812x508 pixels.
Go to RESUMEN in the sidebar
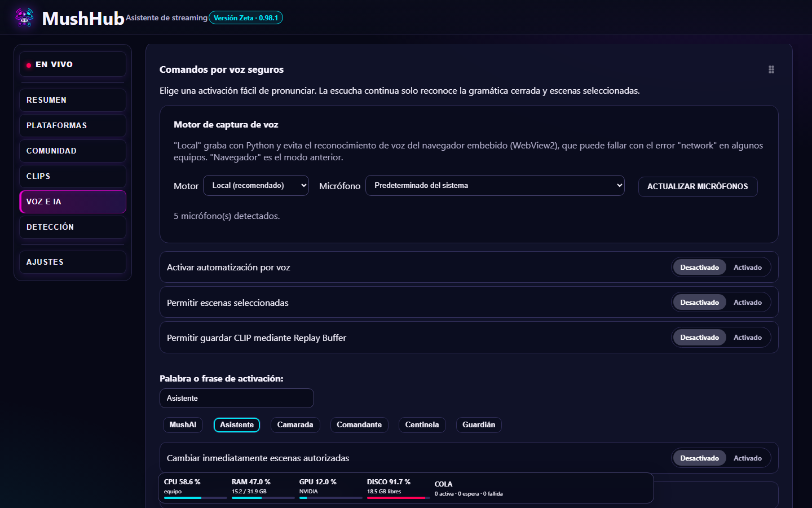pyautogui.click(x=73, y=100)
